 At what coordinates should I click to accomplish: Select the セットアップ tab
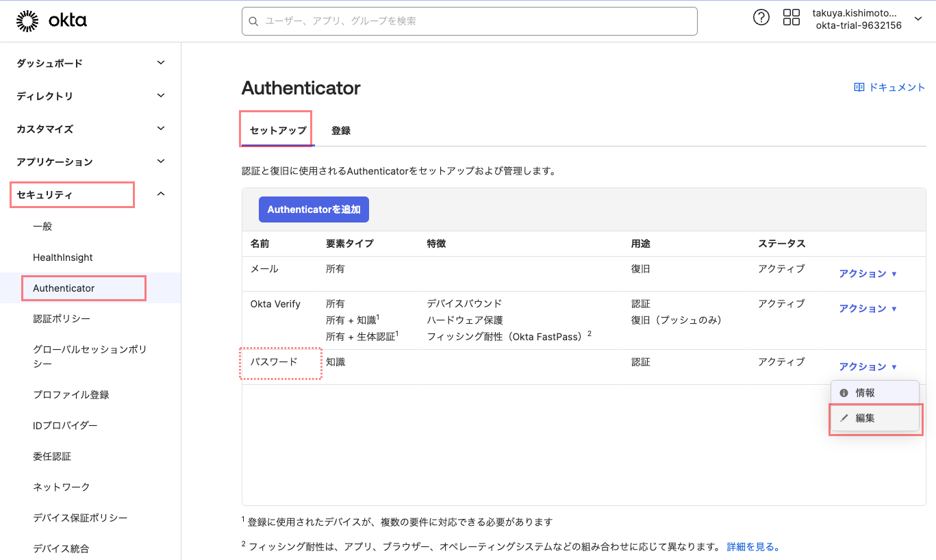point(275,129)
